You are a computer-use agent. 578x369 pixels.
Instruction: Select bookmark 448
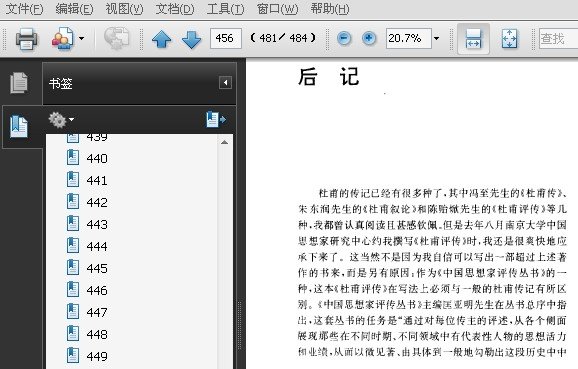97,334
